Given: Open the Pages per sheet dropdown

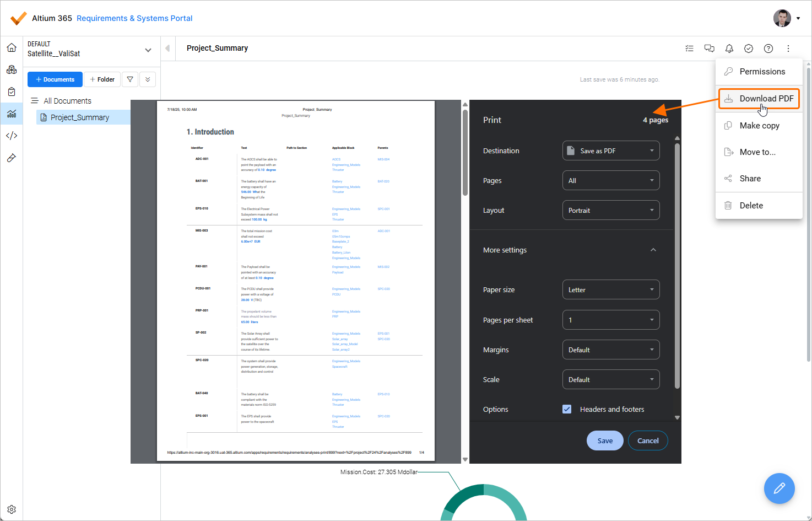Looking at the screenshot, I should point(611,320).
